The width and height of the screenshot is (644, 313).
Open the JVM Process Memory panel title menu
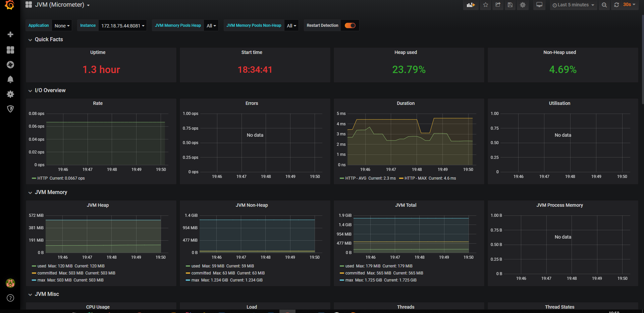[x=560, y=205]
